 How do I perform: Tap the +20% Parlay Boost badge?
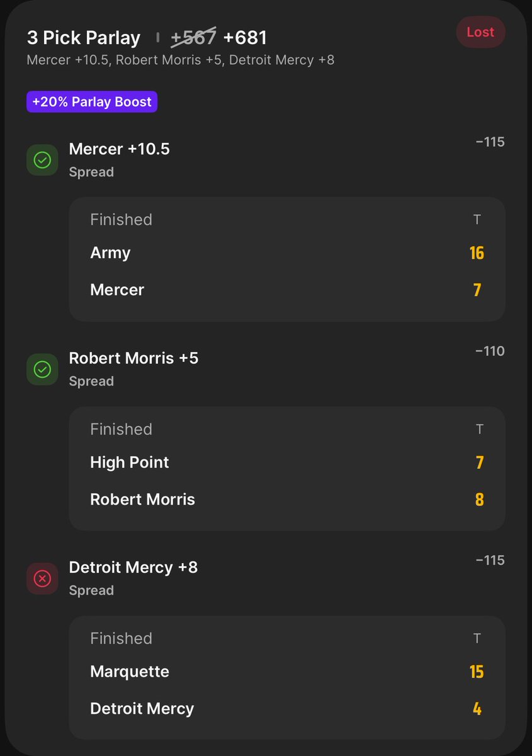pos(92,102)
